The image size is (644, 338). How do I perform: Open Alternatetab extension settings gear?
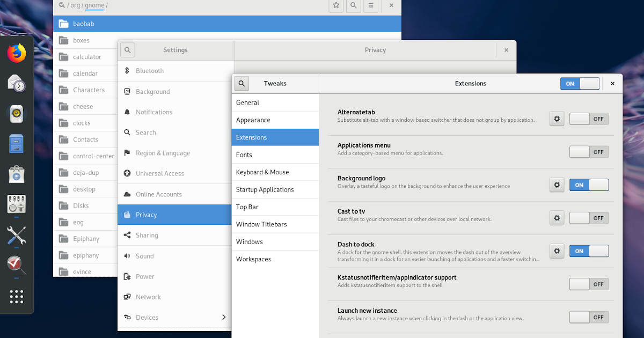(x=557, y=119)
